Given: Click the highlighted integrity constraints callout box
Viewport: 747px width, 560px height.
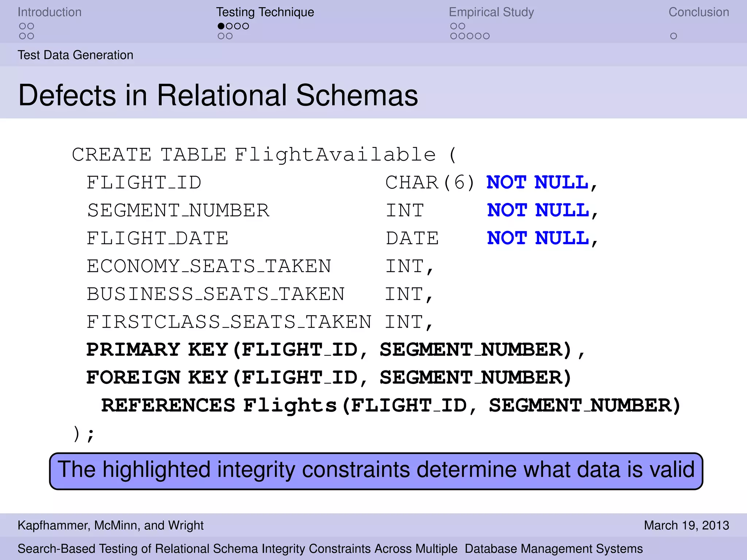Looking at the screenshot, I should tap(376, 471).
